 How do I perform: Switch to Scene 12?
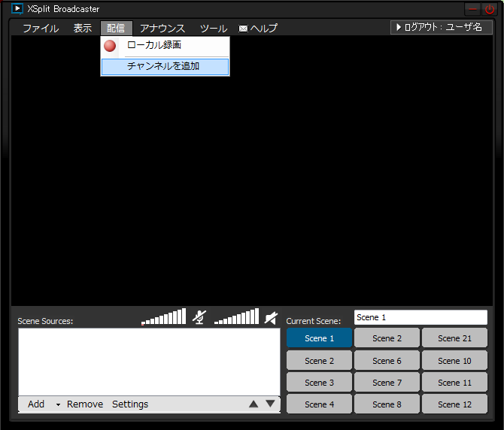click(454, 404)
